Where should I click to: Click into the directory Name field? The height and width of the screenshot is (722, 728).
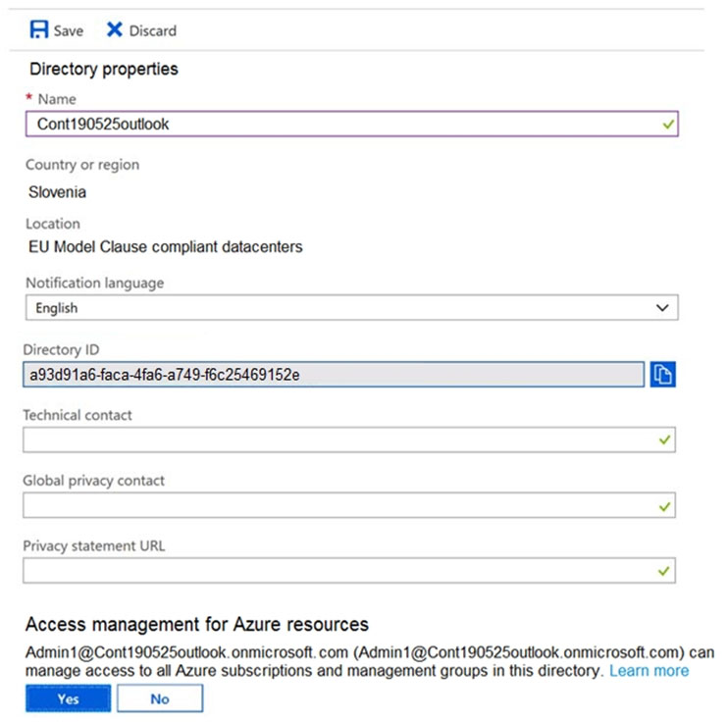tap(334, 125)
